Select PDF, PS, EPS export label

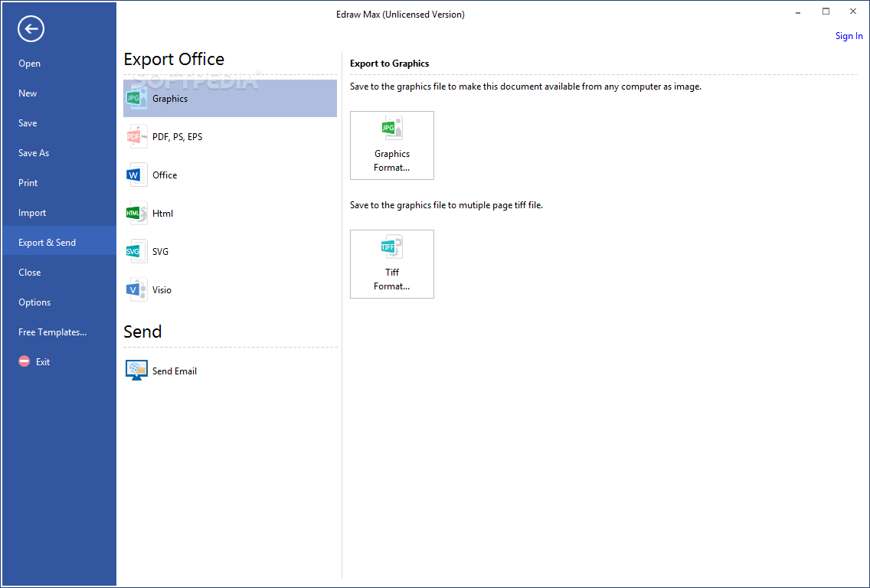[x=178, y=137]
